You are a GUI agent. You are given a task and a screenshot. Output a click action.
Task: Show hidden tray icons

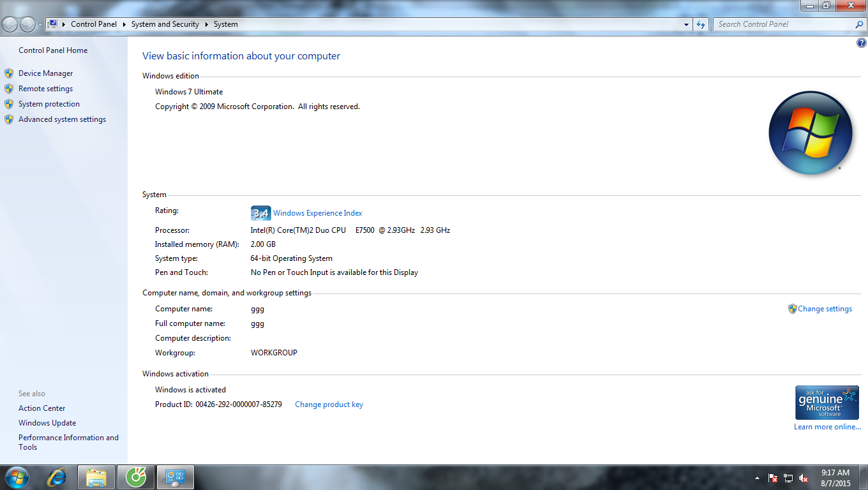point(758,478)
